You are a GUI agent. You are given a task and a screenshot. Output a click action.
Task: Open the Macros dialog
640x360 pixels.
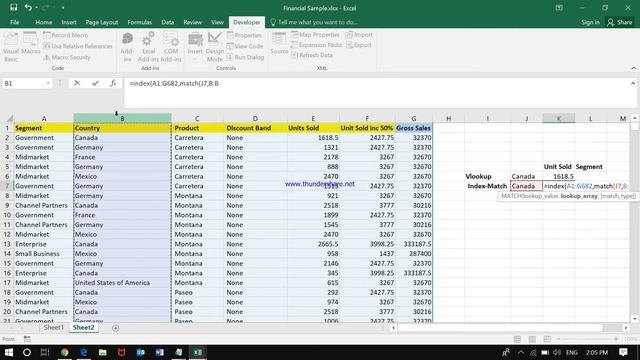(x=31, y=44)
